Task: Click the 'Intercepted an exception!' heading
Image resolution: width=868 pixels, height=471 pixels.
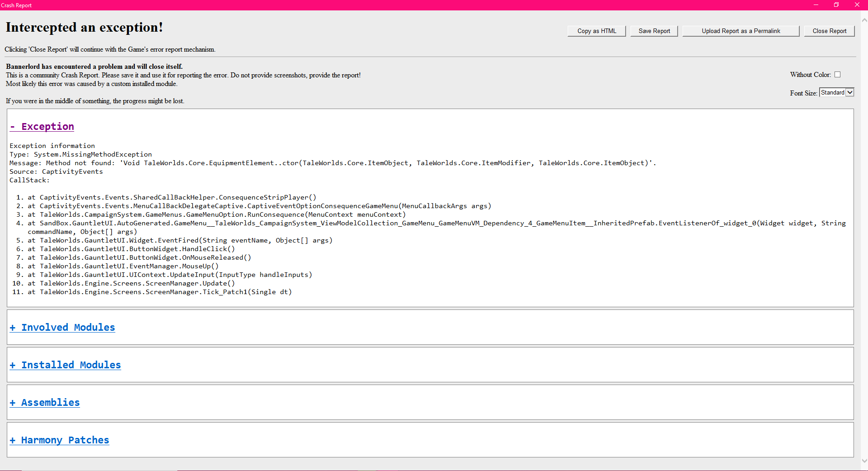Action: coord(84,27)
